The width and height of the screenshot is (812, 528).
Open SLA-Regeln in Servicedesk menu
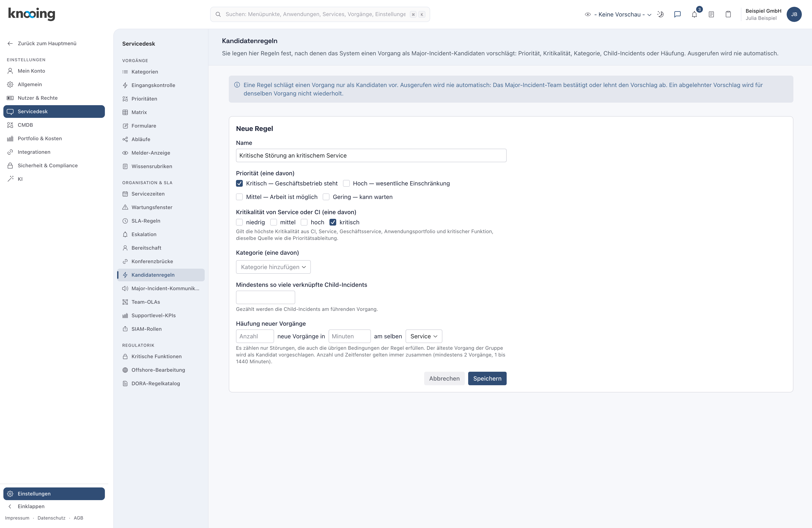tap(146, 221)
